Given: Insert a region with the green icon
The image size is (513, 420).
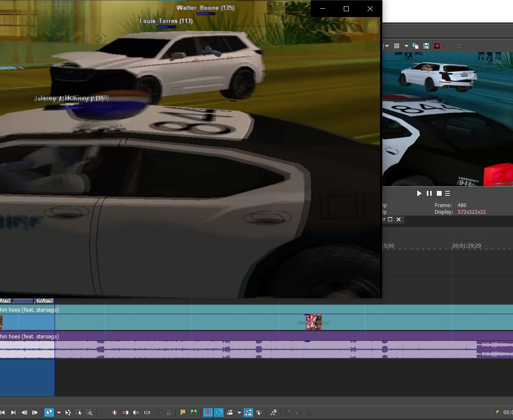Looking at the screenshot, I should 194,412.
